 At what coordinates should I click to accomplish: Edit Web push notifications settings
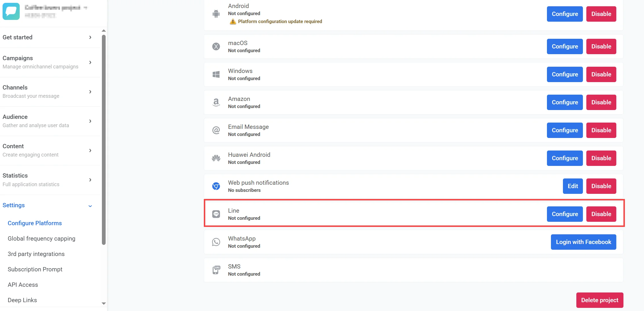point(573,186)
